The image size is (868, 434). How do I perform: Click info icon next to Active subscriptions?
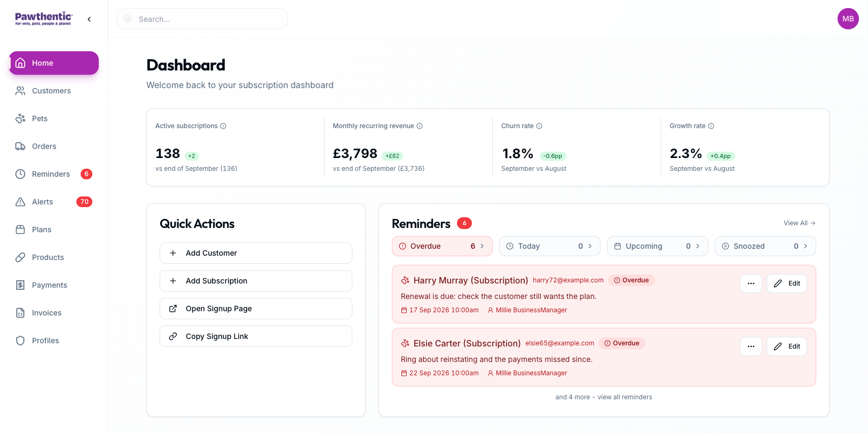point(223,126)
